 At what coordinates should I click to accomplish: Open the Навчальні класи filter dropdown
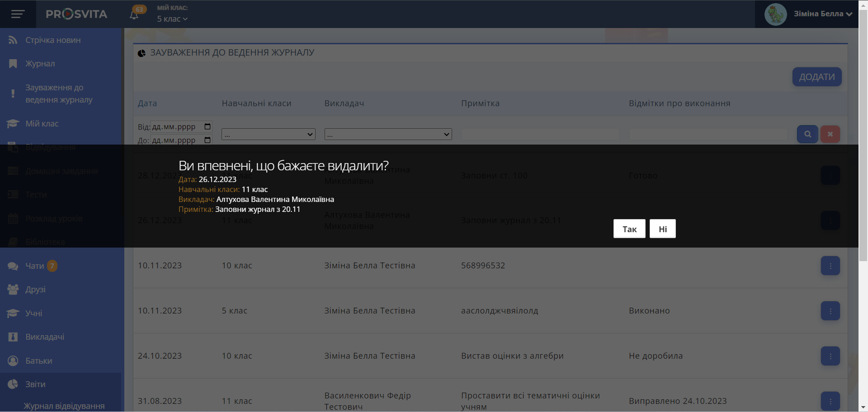[268, 134]
